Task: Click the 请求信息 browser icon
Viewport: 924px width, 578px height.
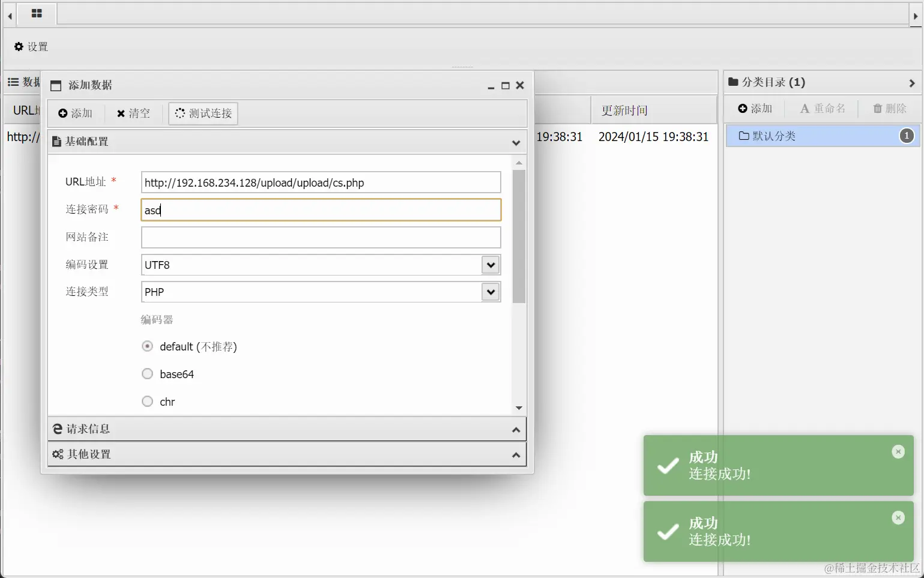Action: (x=58, y=429)
